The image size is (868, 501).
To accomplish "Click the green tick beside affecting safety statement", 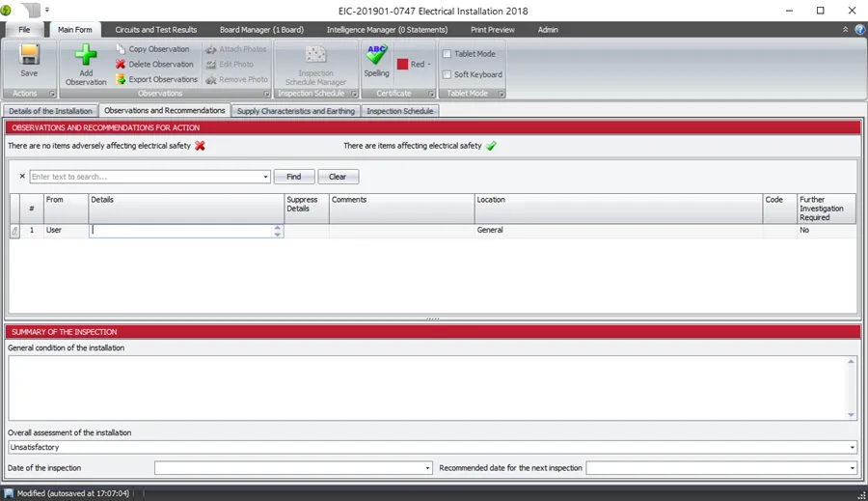I will click(x=491, y=146).
